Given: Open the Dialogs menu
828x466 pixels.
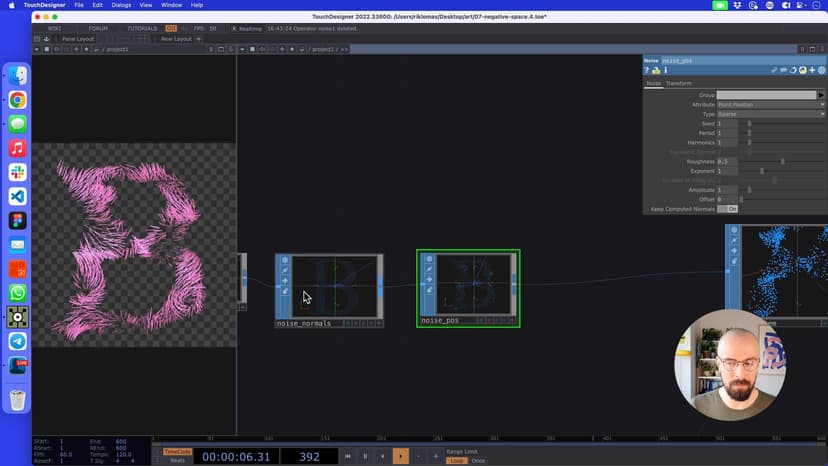Looking at the screenshot, I should (x=121, y=5).
